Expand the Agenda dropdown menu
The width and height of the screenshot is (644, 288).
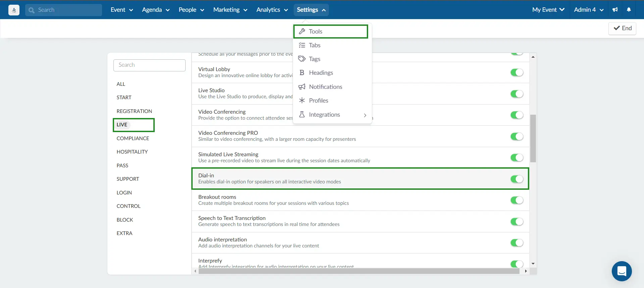156,10
